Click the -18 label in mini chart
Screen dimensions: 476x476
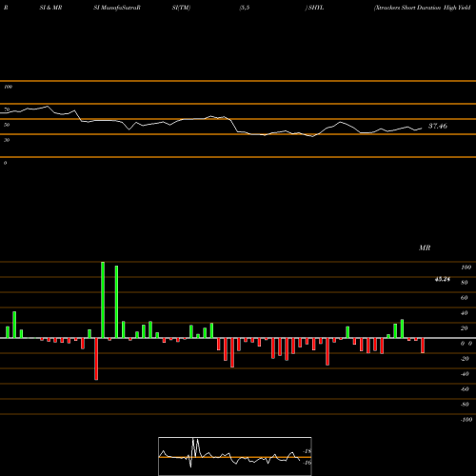pyautogui.click(x=307, y=451)
